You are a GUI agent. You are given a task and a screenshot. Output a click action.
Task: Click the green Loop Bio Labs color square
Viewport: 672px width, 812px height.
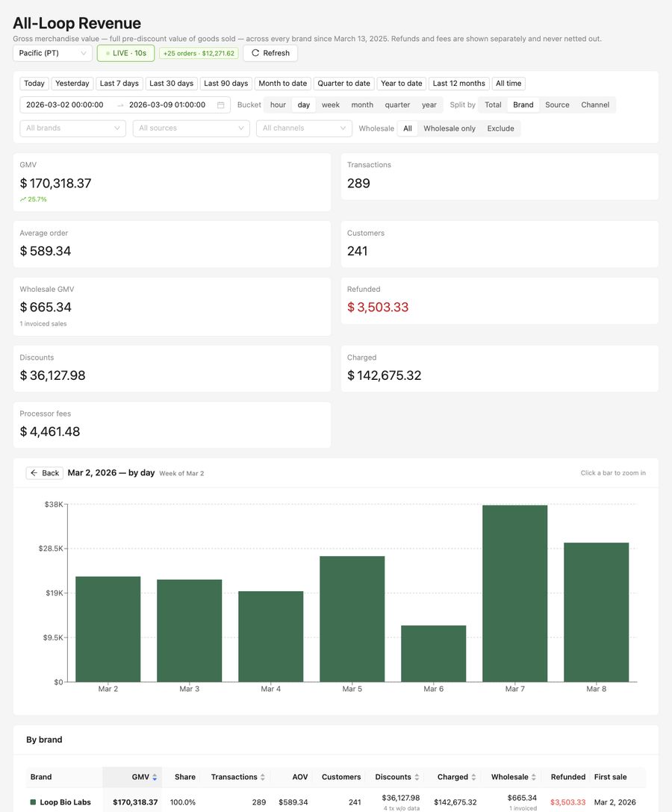tap(33, 802)
